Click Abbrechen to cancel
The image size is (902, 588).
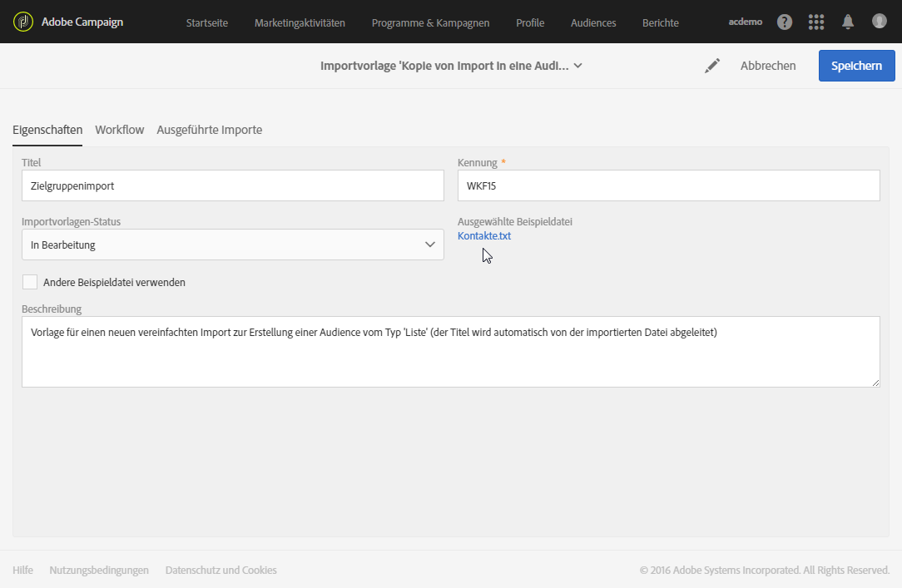(768, 66)
